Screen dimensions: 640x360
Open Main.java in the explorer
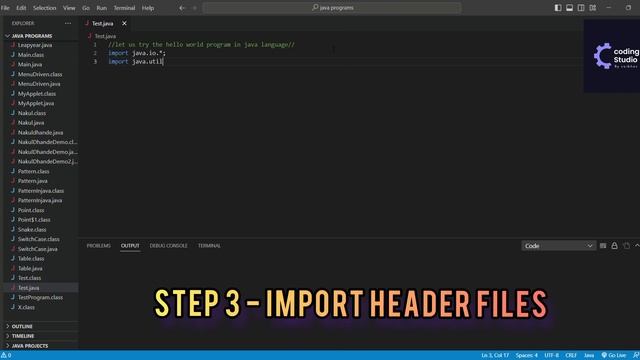[x=30, y=64]
